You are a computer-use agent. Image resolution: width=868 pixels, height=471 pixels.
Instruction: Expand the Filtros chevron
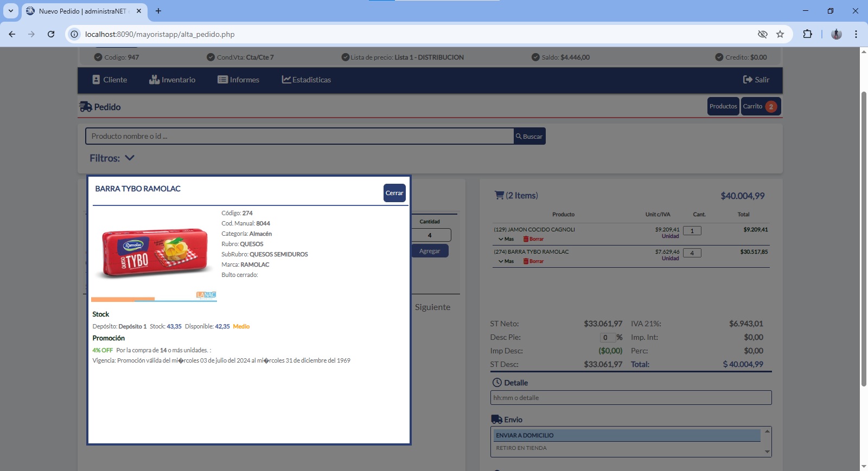(x=130, y=158)
